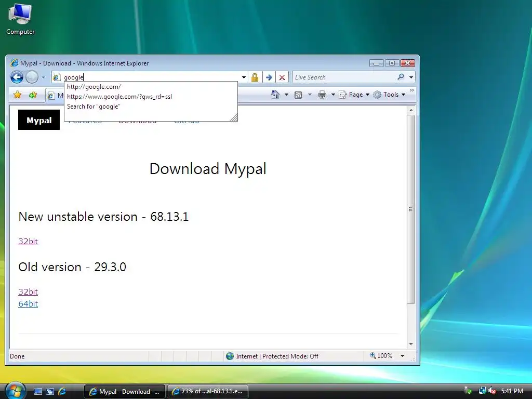This screenshot has width=532, height=399.
Task: Click the taskbar clock 5:41 PM
Action: [x=512, y=391]
